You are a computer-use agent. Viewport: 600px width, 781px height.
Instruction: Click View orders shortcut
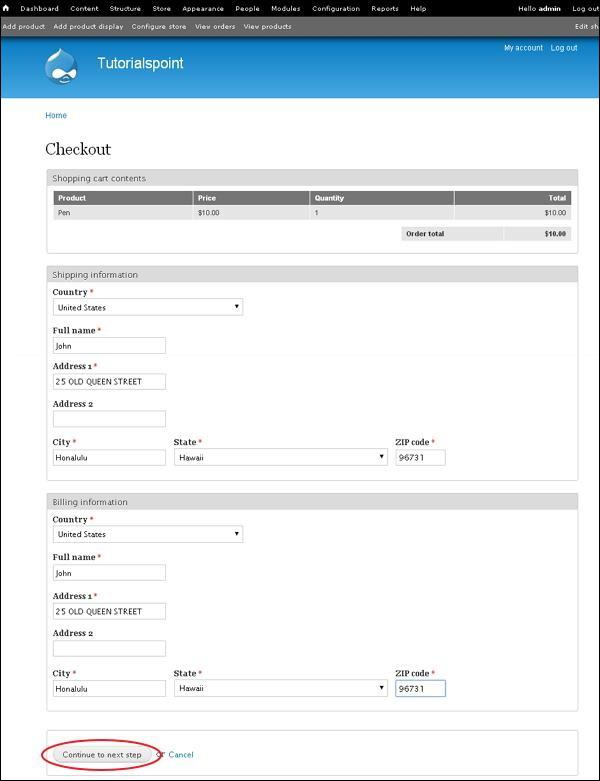(x=215, y=26)
